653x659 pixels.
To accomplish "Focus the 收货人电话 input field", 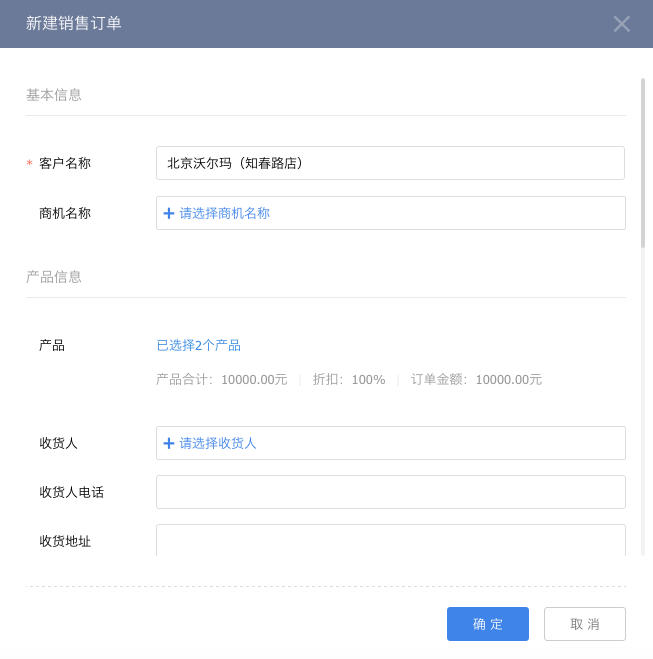I will coord(391,492).
